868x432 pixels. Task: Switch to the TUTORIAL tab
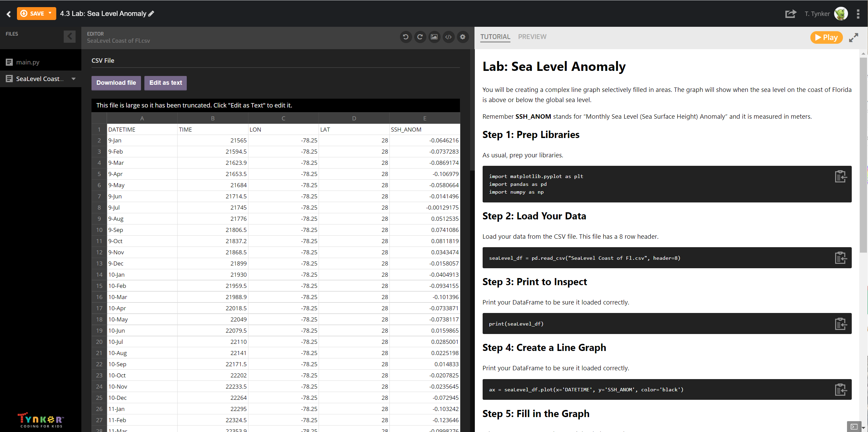pos(495,37)
